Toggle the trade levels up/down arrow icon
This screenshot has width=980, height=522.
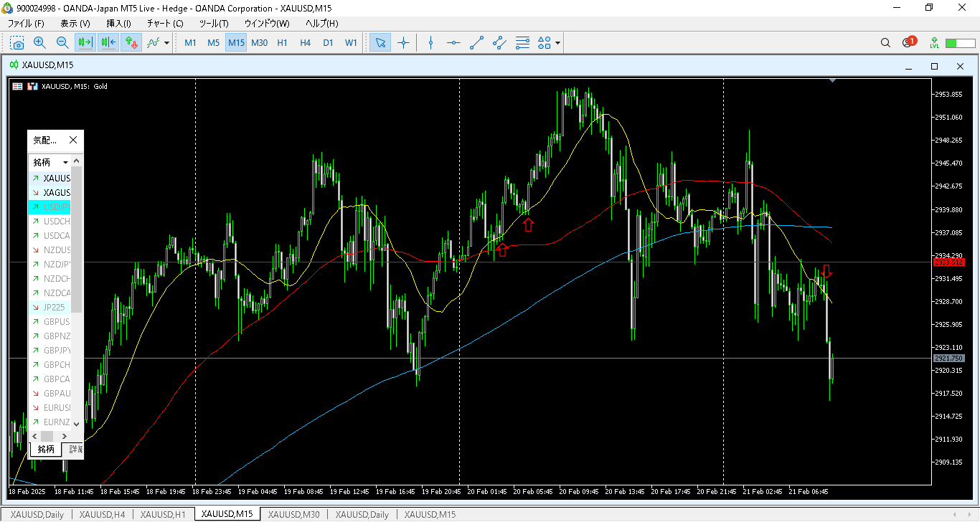(131, 42)
